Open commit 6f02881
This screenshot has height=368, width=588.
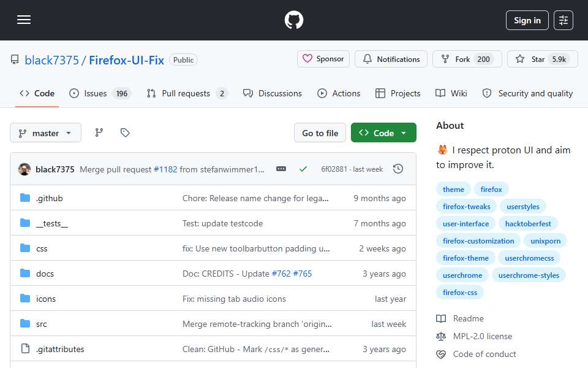point(334,169)
